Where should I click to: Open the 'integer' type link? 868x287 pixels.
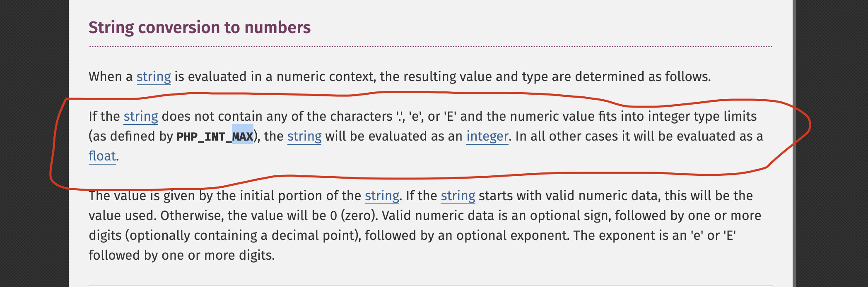coord(487,136)
